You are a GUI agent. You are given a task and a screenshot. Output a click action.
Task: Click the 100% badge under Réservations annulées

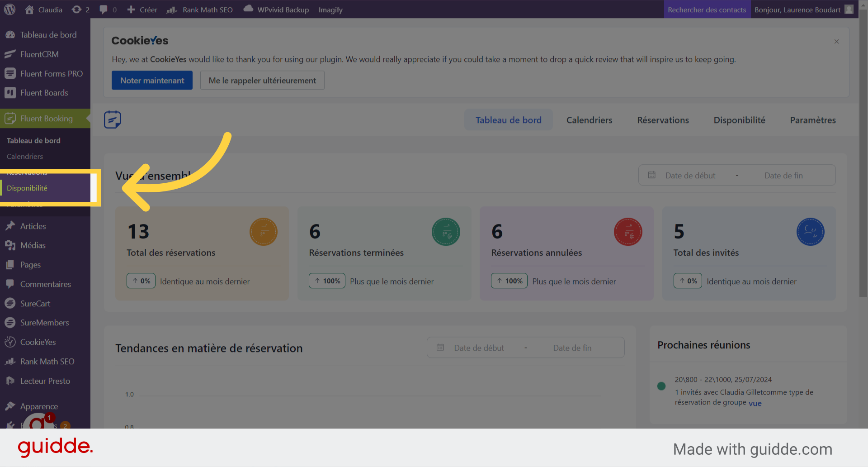[509, 281]
